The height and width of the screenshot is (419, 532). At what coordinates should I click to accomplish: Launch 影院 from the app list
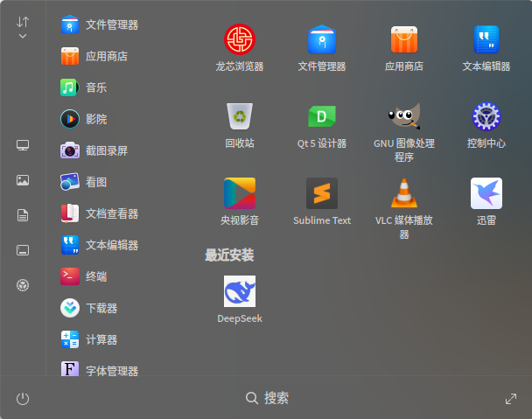click(x=84, y=119)
